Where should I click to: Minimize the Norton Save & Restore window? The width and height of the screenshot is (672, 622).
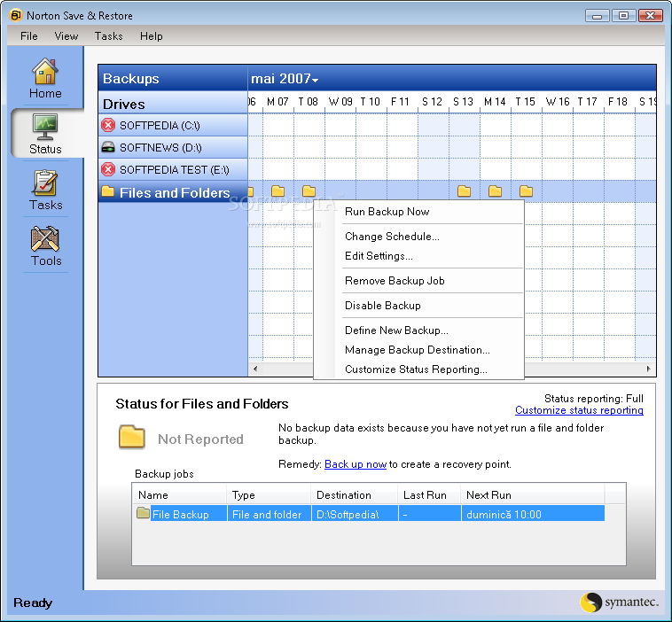[597, 16]
